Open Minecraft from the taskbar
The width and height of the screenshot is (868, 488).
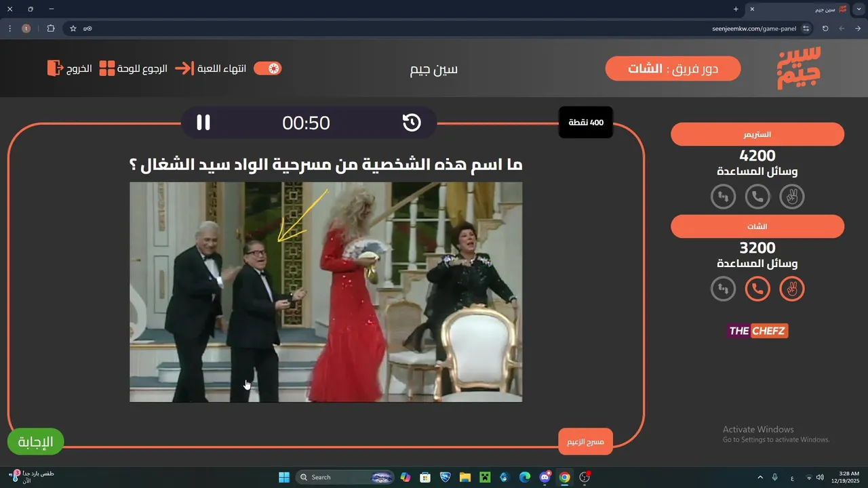pyautogui.click(x=485, y=477)
